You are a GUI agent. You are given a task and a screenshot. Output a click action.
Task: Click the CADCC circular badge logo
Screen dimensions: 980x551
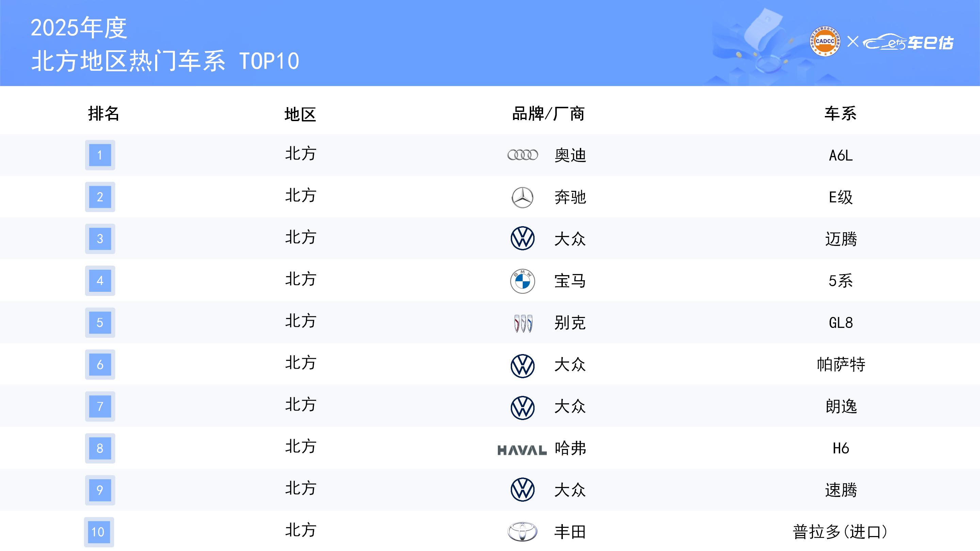(825, 41)
